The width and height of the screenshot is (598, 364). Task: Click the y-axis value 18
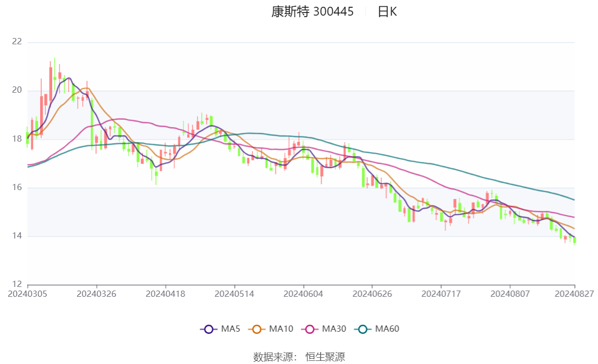[17, 139]
